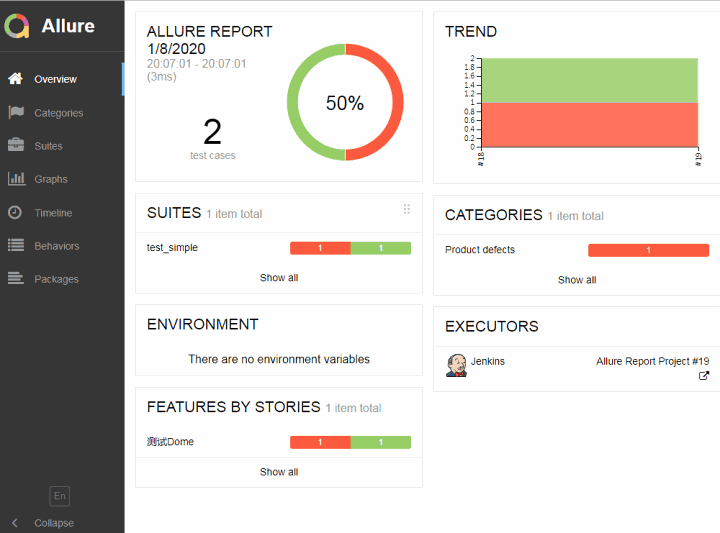Viewport: 720px width, 533px height.
Task: Click the Collapse label in sidebar
Action: pos(54,523)
